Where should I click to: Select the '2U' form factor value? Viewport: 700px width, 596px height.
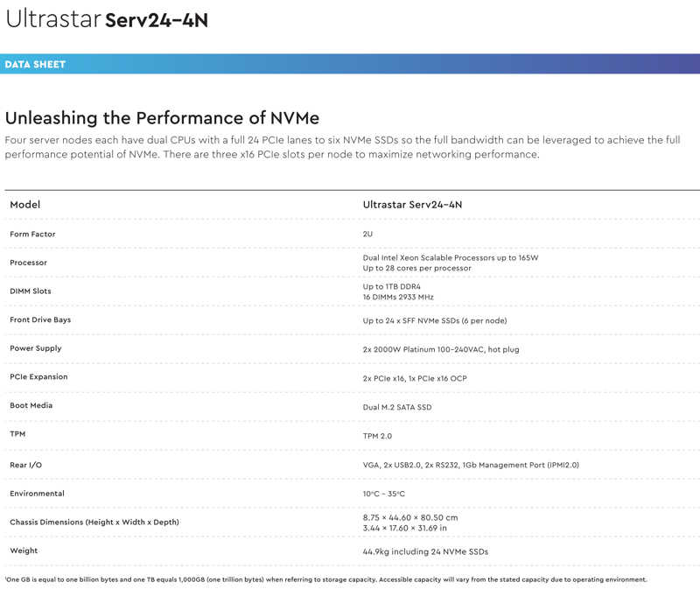367,234
